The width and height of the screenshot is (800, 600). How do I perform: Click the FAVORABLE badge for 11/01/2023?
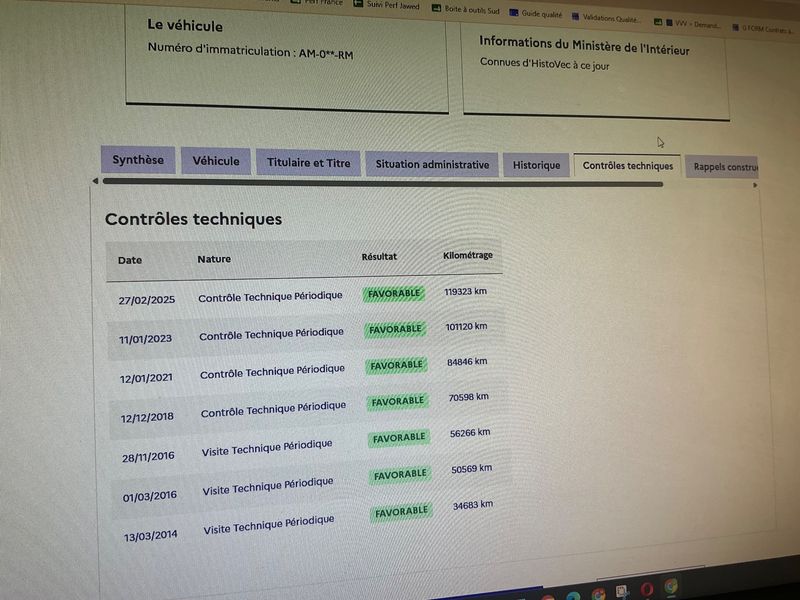pyautogui.click(x=395, y=330)
